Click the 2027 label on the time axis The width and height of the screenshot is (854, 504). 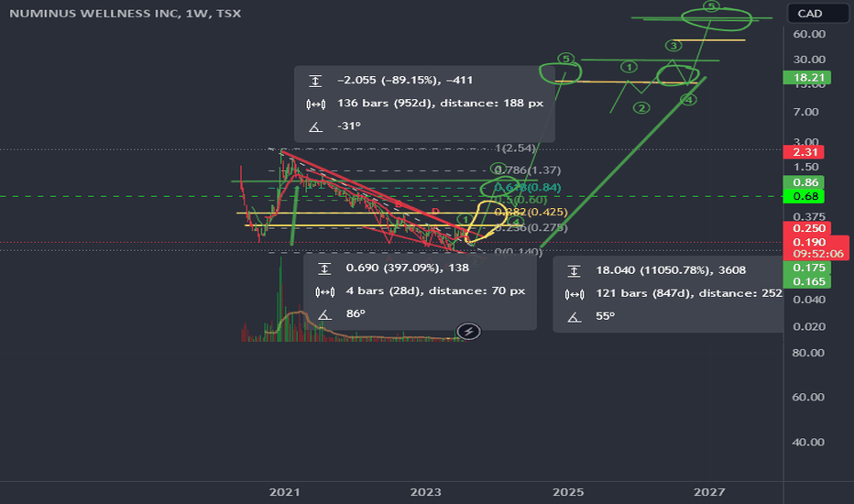[x=709, y=492]
